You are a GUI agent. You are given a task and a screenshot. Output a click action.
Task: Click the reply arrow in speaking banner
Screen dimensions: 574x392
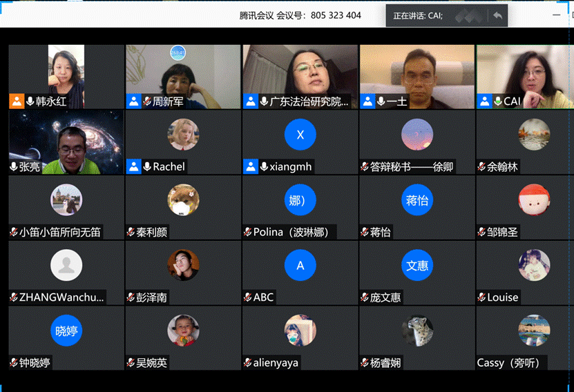point(497,16)
